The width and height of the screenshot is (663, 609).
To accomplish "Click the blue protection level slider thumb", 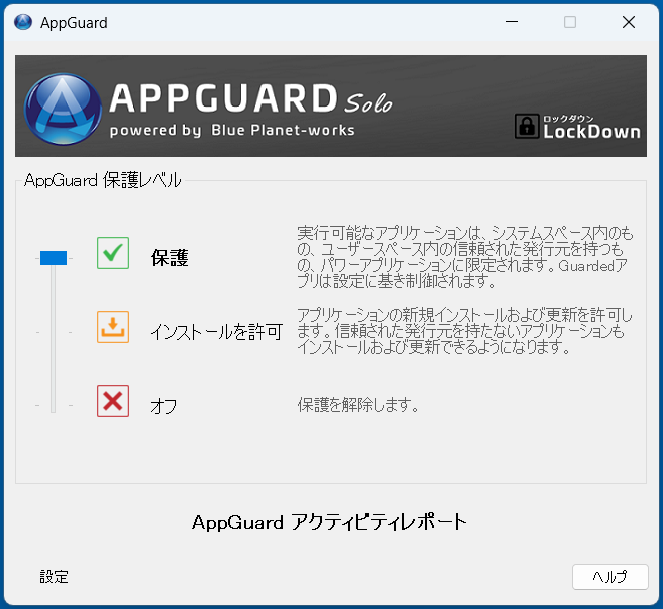I will pos(53,258).
